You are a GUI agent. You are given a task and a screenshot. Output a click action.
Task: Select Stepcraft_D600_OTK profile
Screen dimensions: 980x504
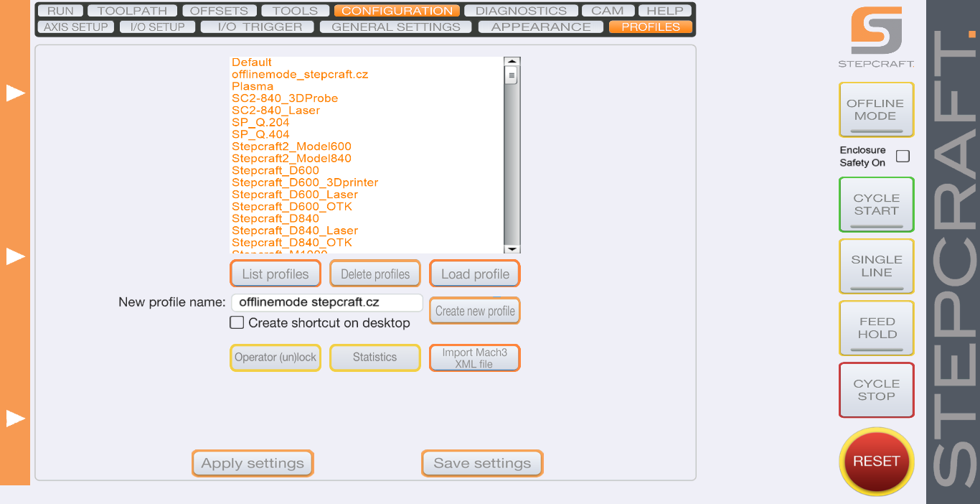click(292, 206)
